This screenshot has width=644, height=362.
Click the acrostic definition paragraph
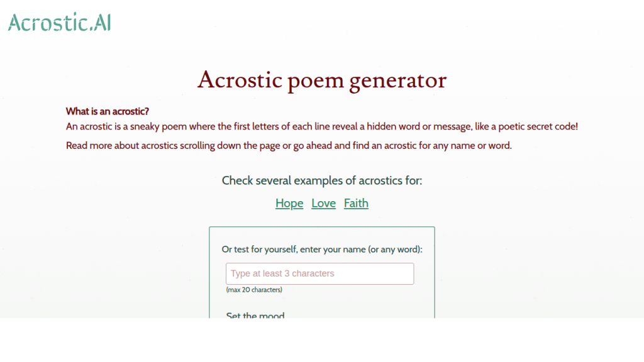(321, 126)
